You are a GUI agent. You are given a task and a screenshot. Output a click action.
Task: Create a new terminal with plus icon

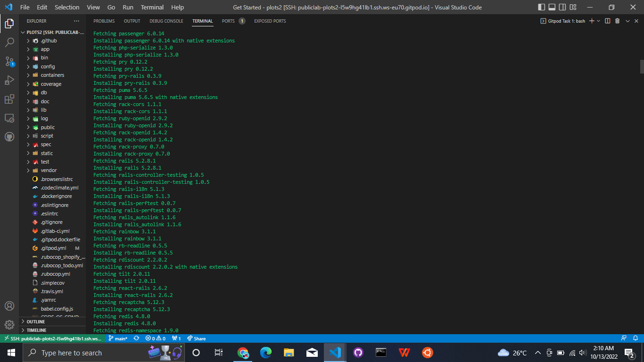592,21
